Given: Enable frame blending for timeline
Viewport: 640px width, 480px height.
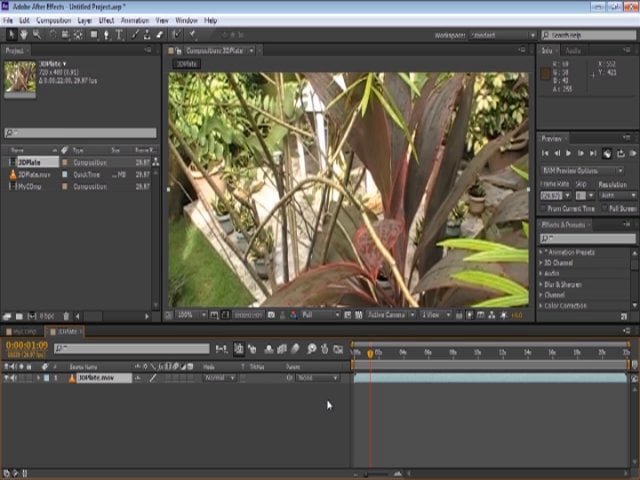Looking at the screenshot, I should [x=282, y=349].
